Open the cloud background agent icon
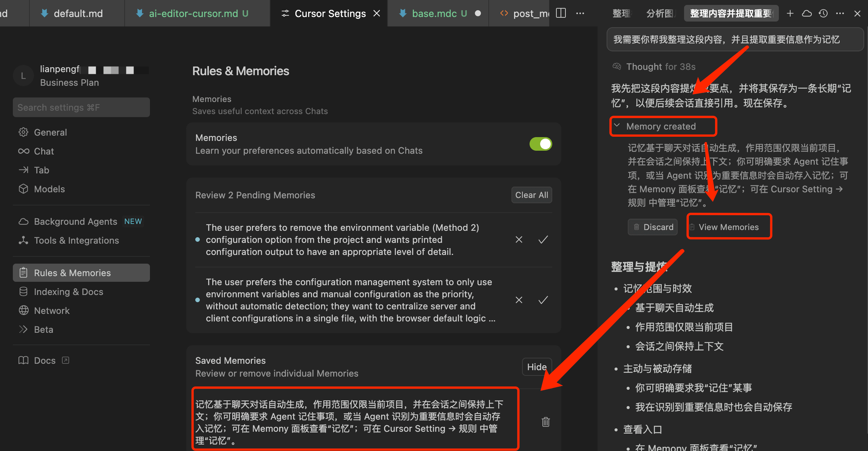 tap(807, 13)
